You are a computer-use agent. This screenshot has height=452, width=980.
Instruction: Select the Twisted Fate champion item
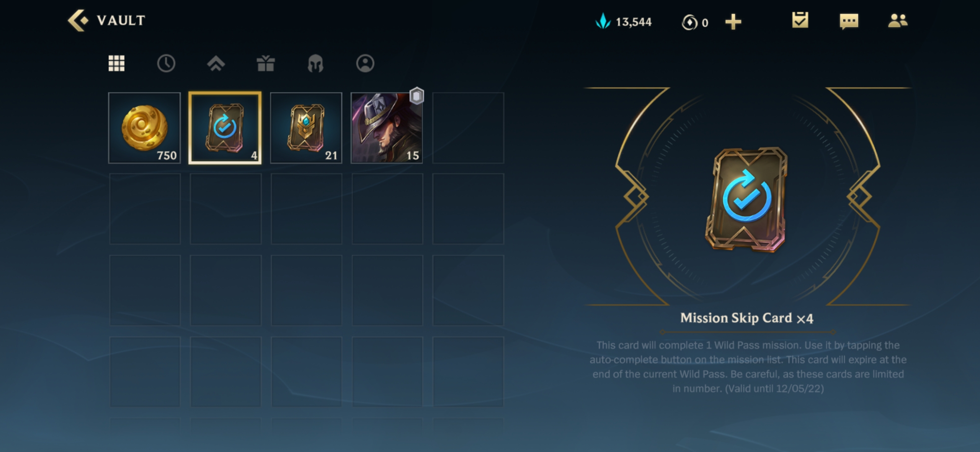click(387, 128)
